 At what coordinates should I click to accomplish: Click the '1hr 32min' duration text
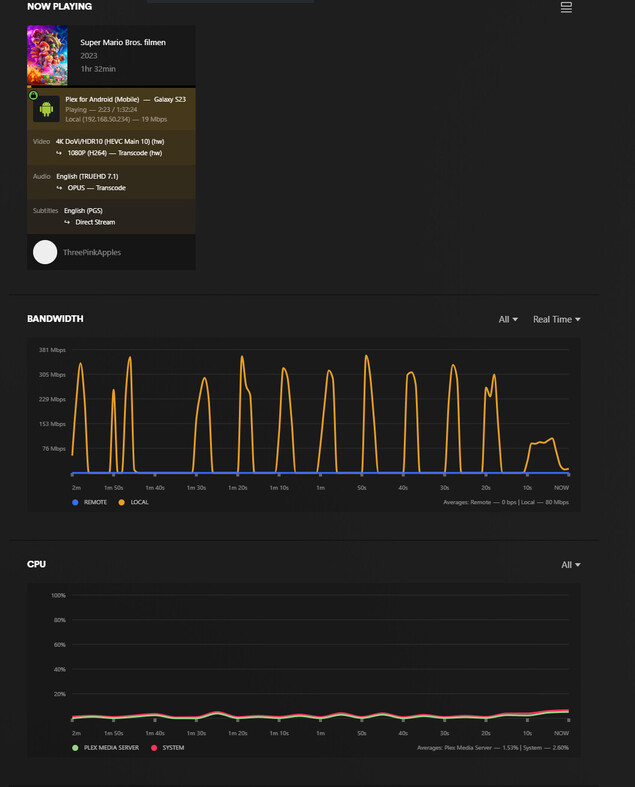click(98, 69)
